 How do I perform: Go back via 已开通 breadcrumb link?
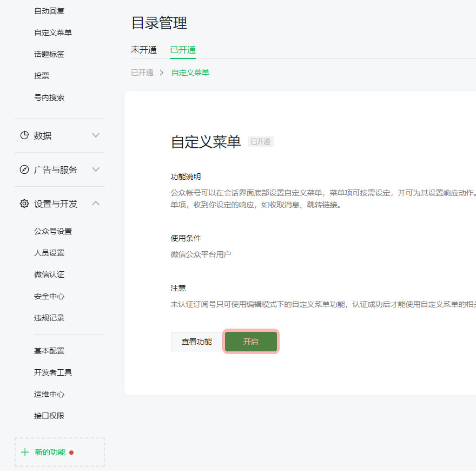coord(142,73)
